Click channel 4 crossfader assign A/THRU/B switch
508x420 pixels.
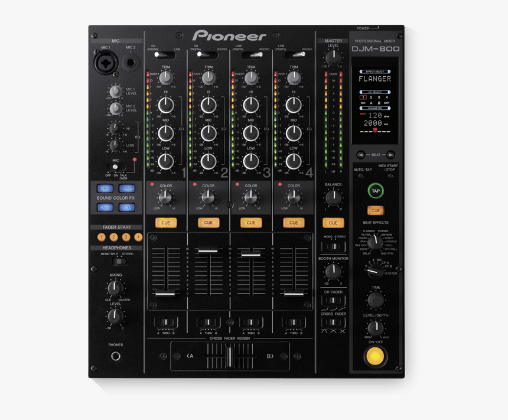[x=294, y=323]
